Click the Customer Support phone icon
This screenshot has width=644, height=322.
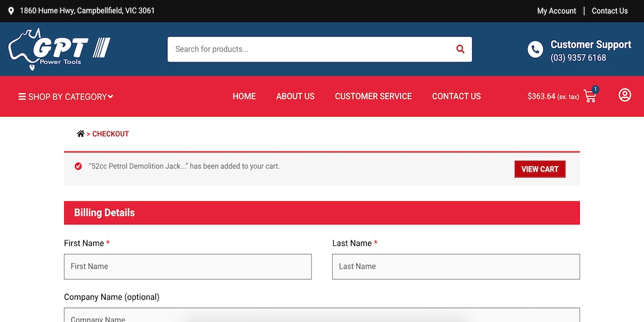pyautogui.click(x=535, y=50)
